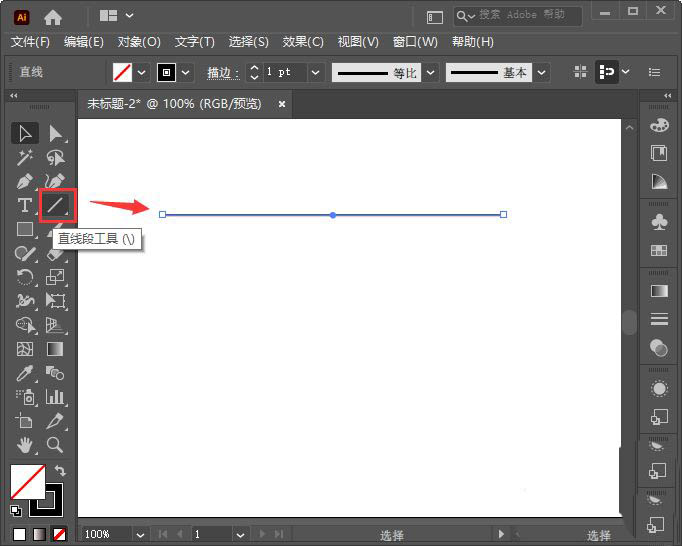Select the Perspective Grid tool
The height and width of the screenshot is (546, 682).
[55, 325]
